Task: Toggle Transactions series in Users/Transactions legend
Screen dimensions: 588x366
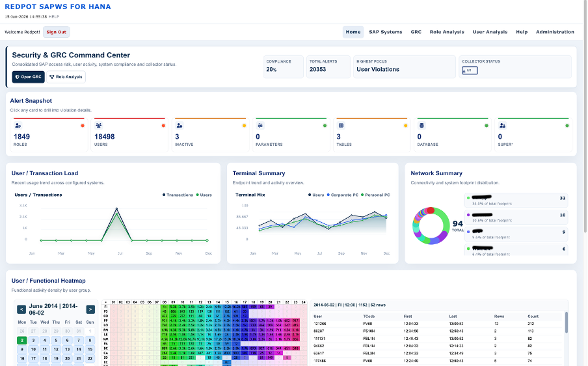Action: [x=178, y=195]
